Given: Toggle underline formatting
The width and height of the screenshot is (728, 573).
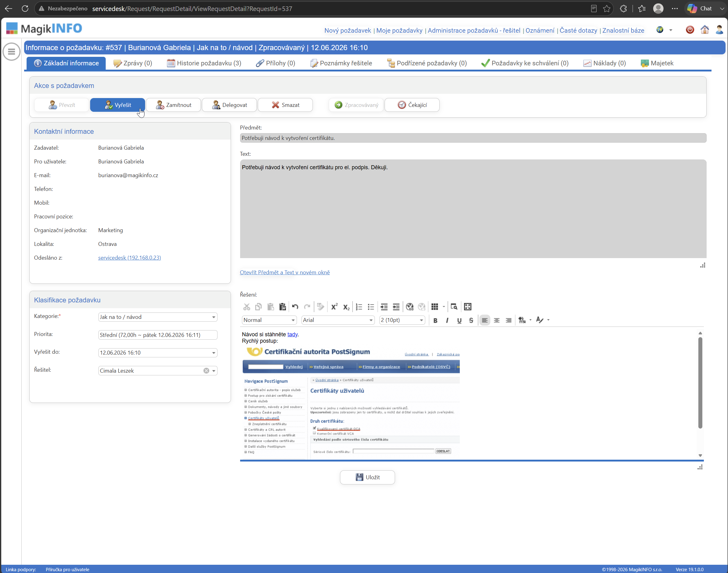Looking at the screenshot, I should coord(459,320).
